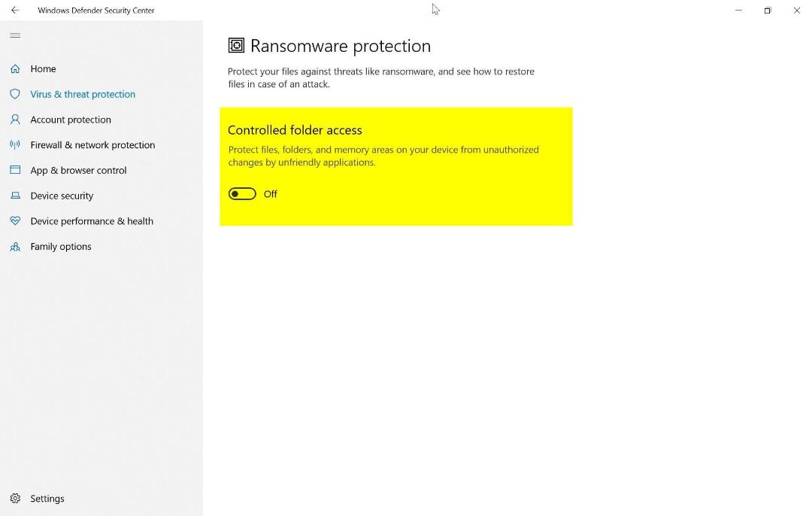812x516 pixels.
Task: Select Virus & threat protection
Action: tap(83, 94)
